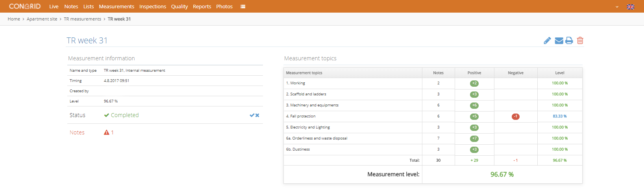Open the Quality menu
The width and height of the screenshot is (644, 190).
coord(180,6)
